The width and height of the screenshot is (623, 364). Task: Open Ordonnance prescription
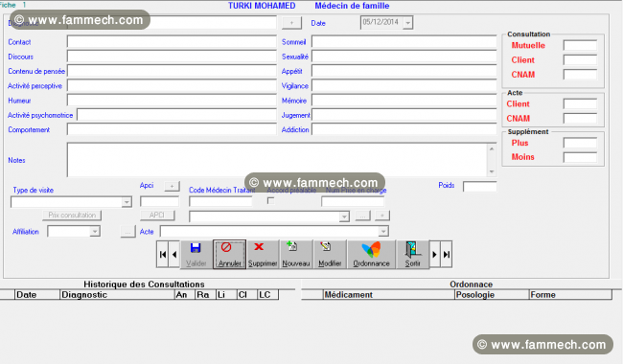(x=371, y=255)
